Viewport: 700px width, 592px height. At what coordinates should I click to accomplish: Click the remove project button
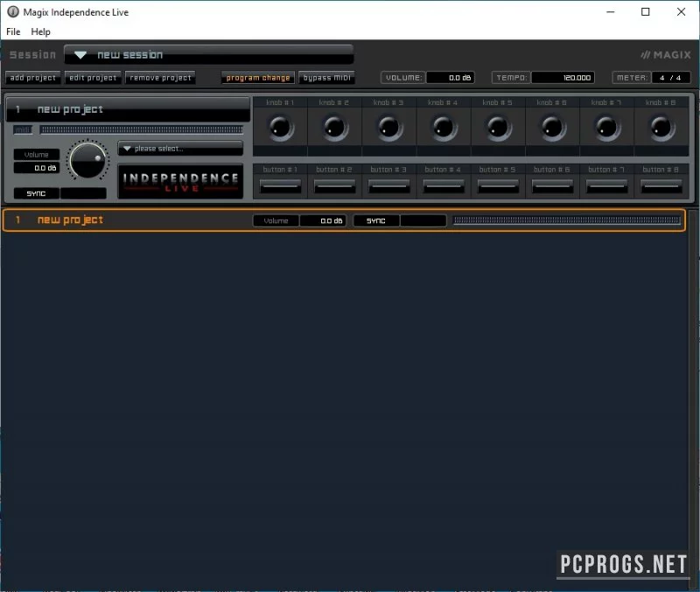click(160, 78)
